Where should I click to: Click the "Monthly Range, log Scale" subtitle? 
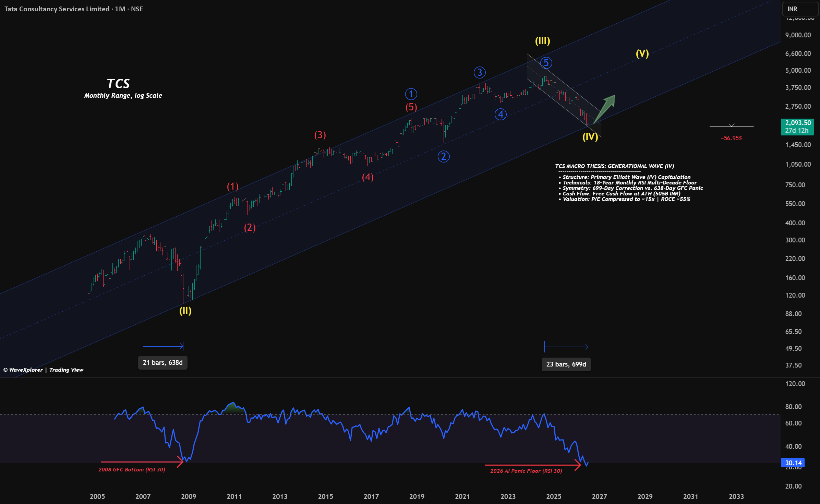point(123,96)
